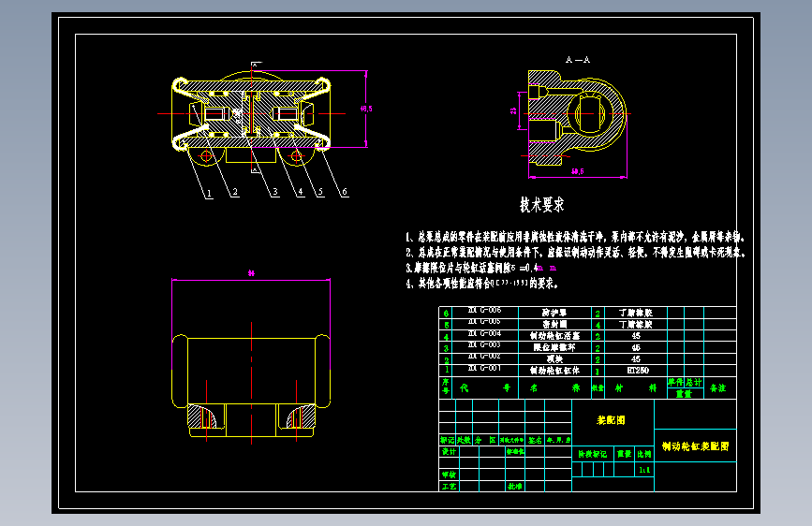Click the 装配图 title block text
Image resolution: width=812 pixels, height=526 pixels.
[x=611, y=420]
